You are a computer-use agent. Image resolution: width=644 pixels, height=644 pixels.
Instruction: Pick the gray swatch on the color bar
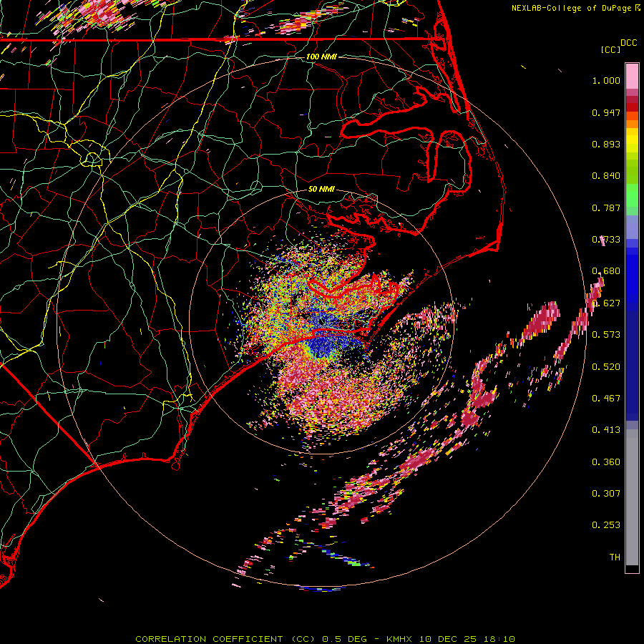pyautogui.click(x=632, y=497)
